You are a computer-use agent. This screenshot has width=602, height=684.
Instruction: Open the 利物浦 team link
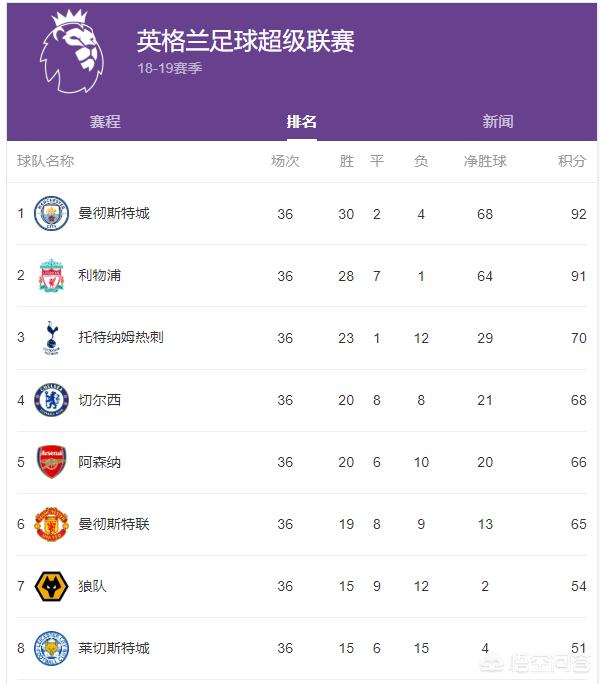click(x=99, y=275)
